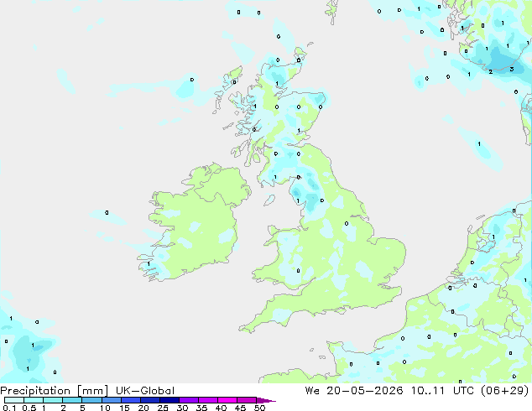Screen dimensions: 532x411
Task: Select the 2–5 mm legend color swatch
Action: click(72, 400)
